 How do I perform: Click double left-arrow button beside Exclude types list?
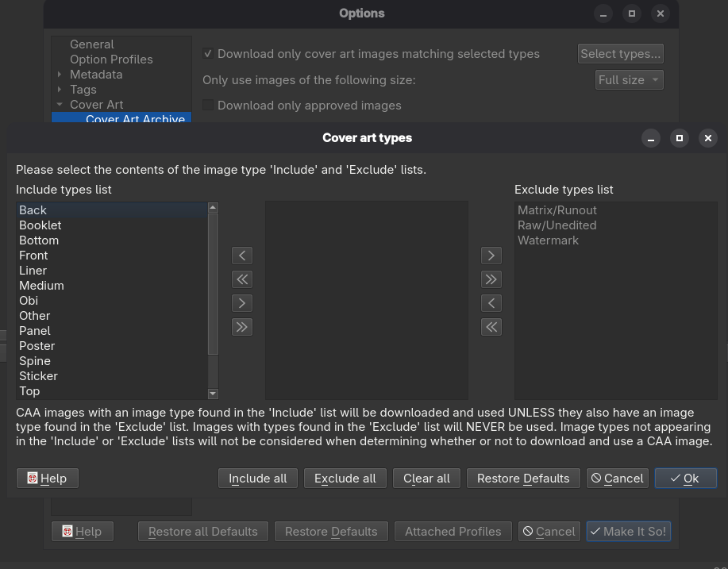[x=491, y=327]
